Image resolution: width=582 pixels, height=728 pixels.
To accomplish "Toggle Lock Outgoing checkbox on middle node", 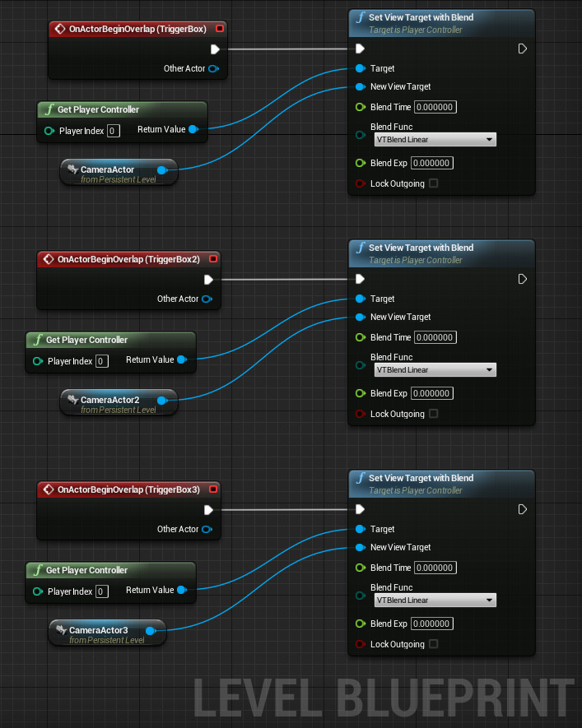I will 434,414.
